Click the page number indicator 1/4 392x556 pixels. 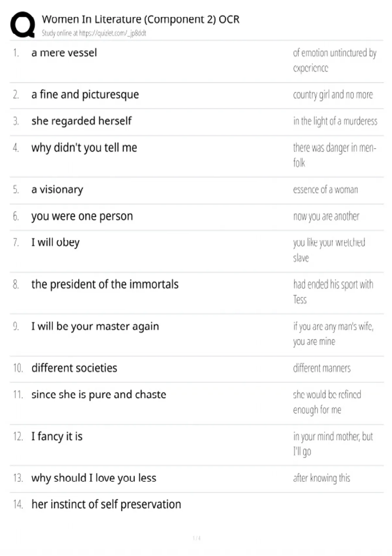pyautogui.click(x=196, y=538)
